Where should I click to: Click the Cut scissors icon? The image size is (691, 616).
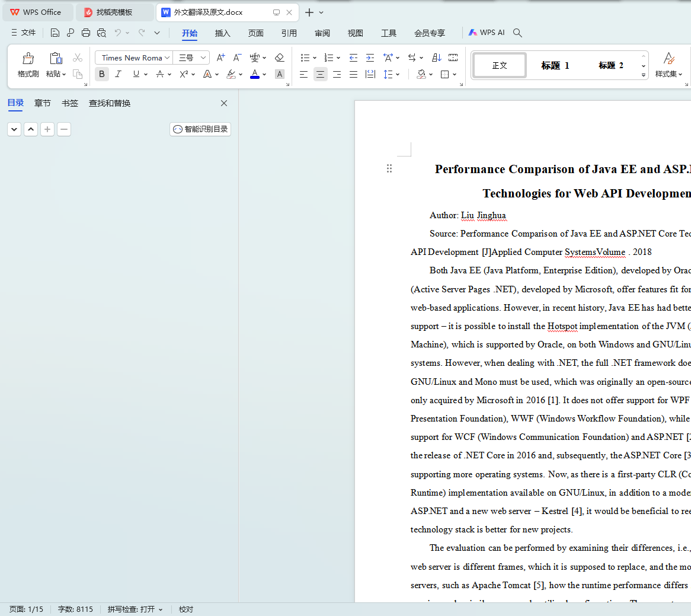[78, 58]
